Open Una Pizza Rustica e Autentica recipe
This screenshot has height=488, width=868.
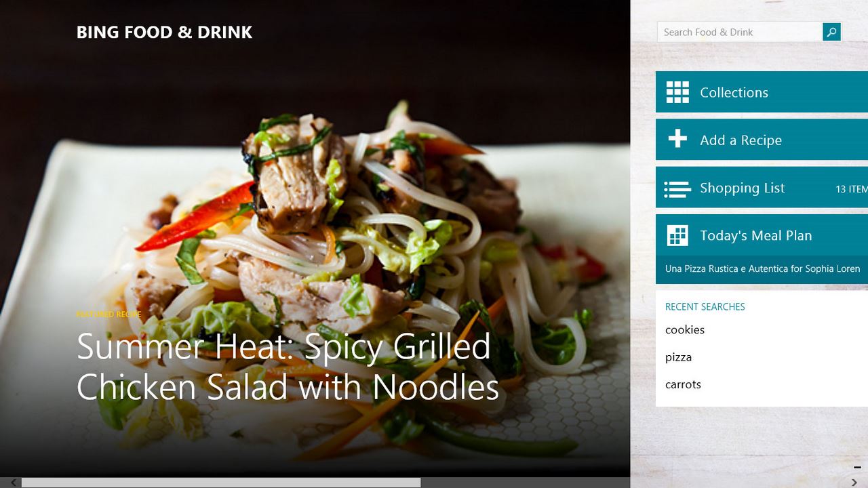[762, 269]
